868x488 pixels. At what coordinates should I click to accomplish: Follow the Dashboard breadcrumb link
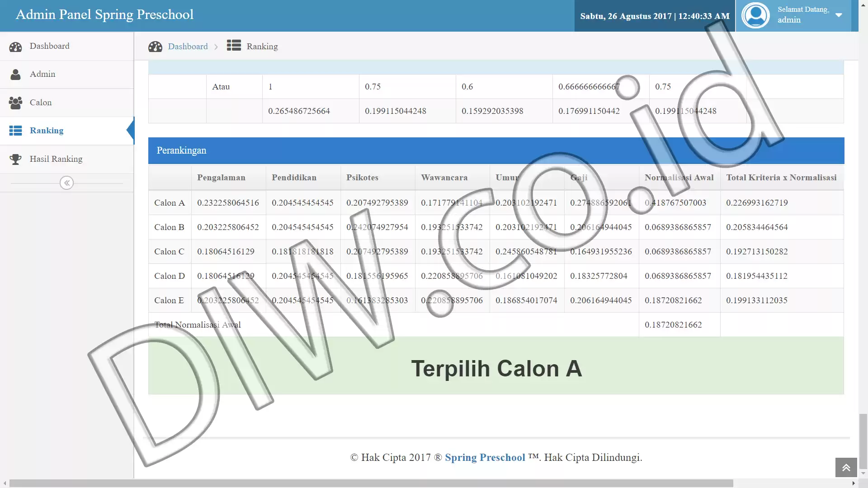pyautogui.click(x=188, y=46)
